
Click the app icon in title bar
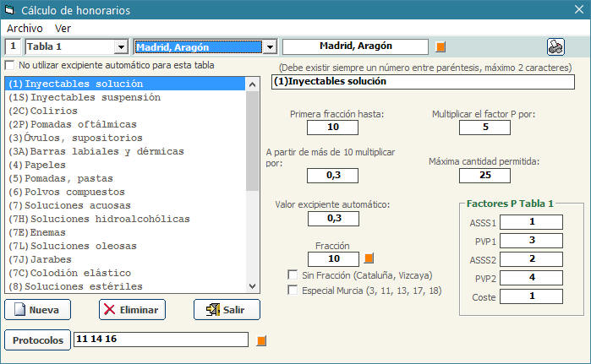pyautogui.click(x=11, y=9)
